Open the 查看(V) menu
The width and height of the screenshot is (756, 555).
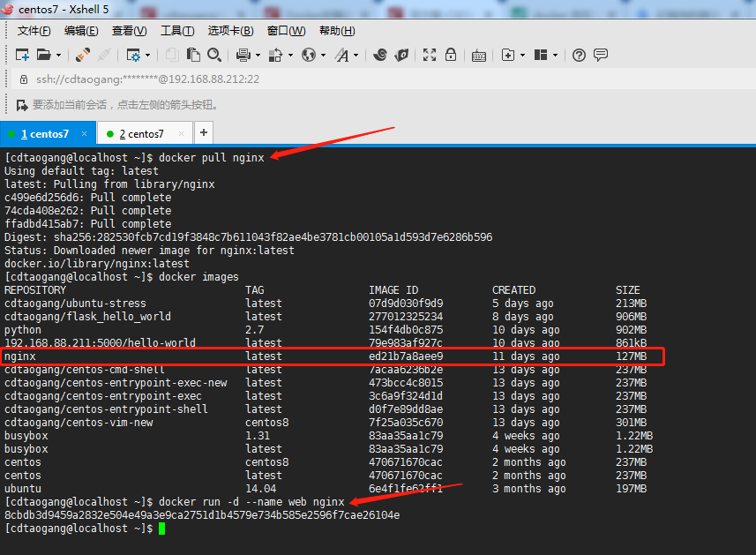[129, 31]
